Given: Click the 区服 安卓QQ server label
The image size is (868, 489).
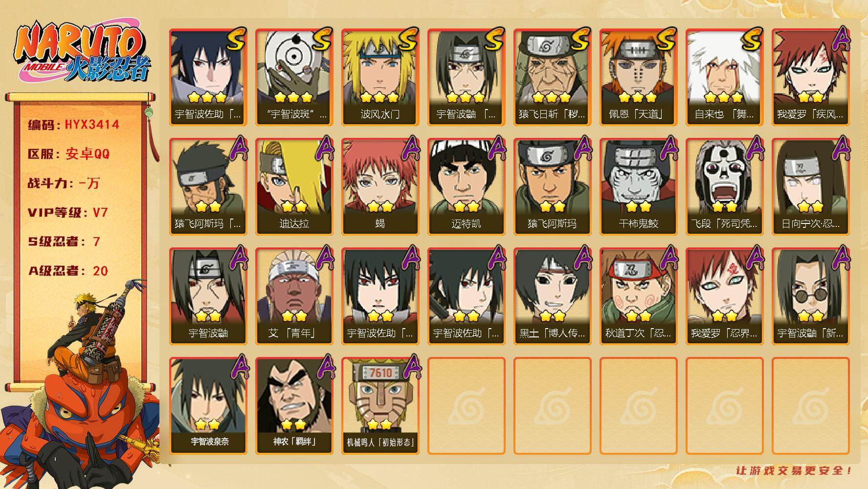Looking at the screenshot, I should click(68, 154).
